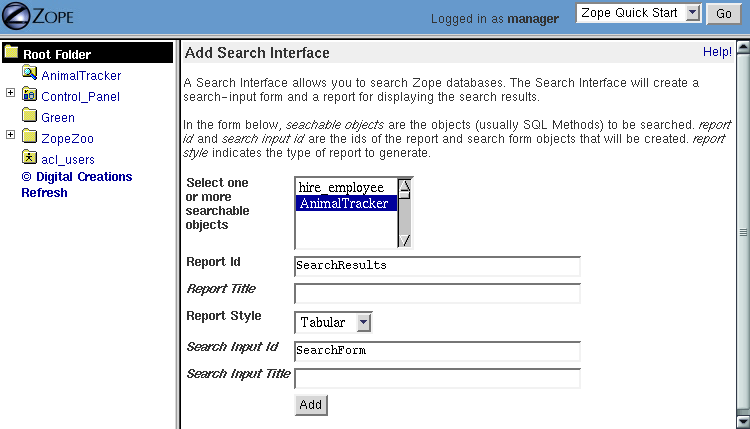Expand the Control_Panel tree node
Screen dimensions: 750x429
click(10, 94)
